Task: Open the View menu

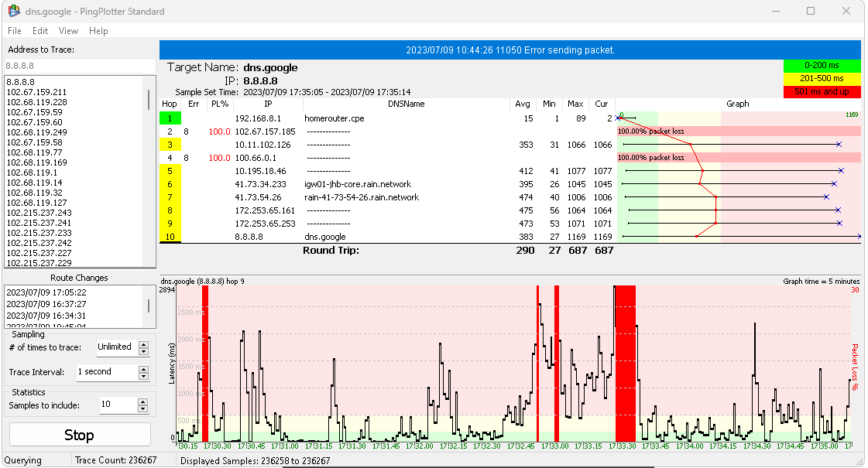Action: (68, 31)
